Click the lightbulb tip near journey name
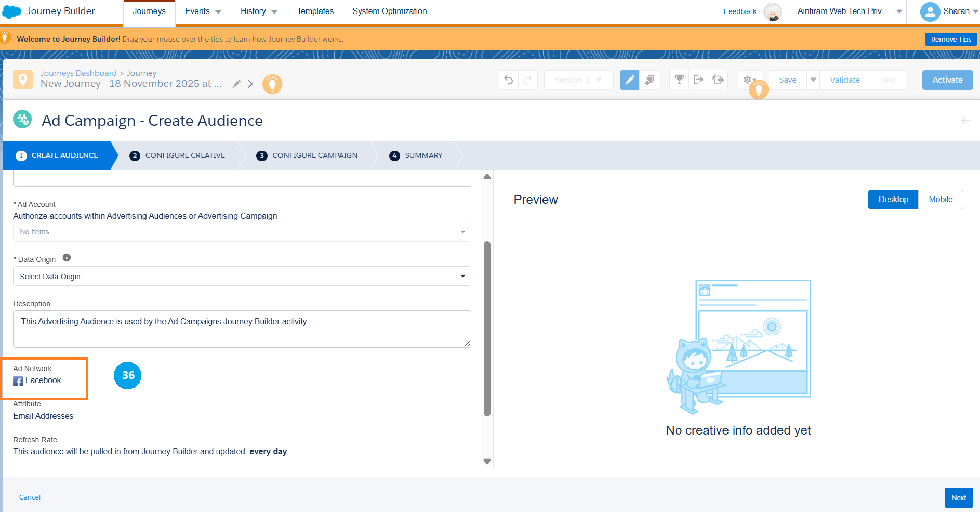Image resolution: width=980 pixels, height=512 pixels. 272,84
